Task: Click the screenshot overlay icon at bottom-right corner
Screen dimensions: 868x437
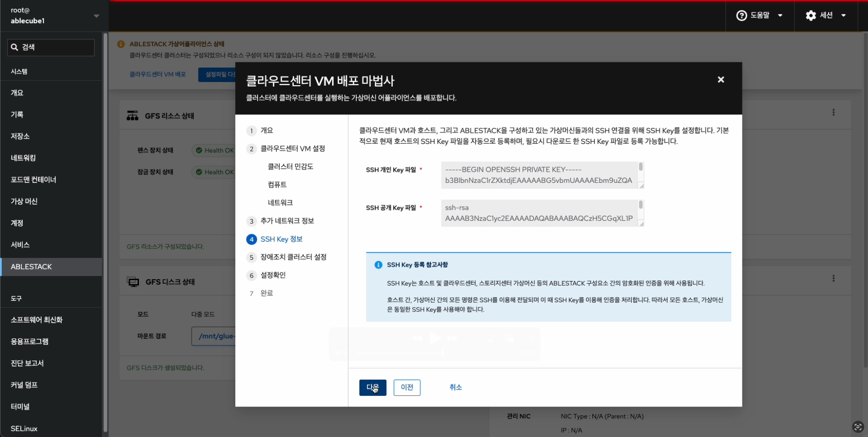Action: [858, 427]
